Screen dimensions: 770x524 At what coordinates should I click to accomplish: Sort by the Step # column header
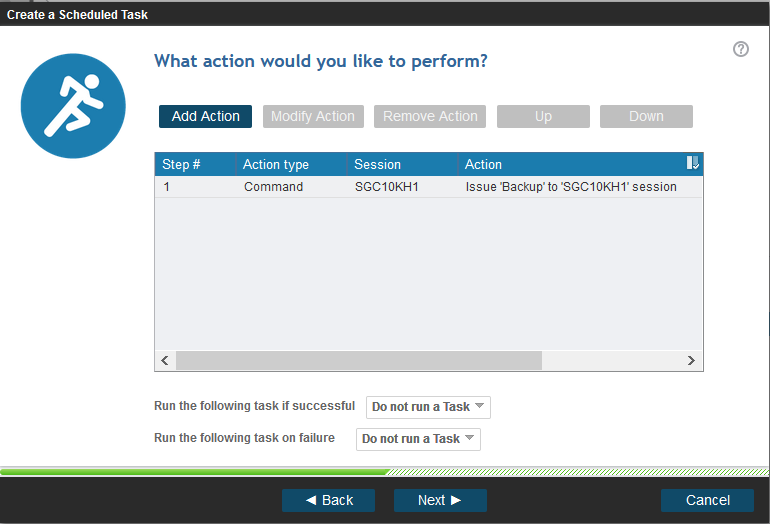(x=194, y=164)
